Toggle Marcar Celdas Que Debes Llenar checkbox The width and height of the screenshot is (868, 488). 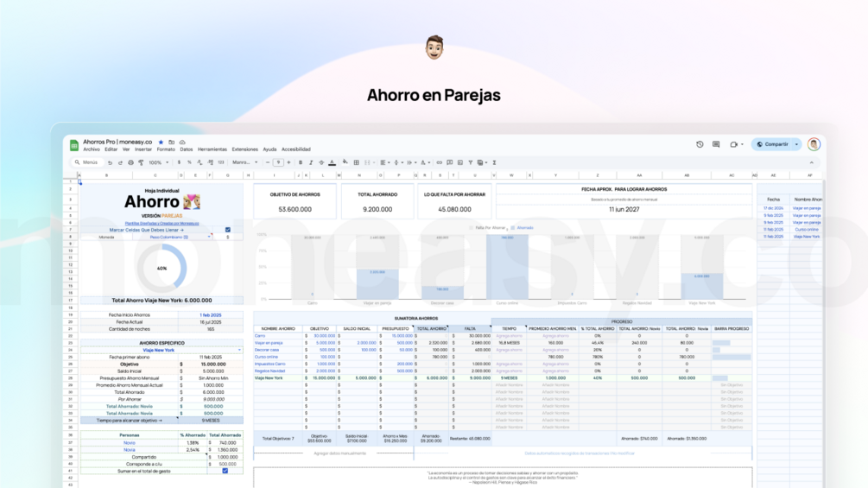(227, 230)
